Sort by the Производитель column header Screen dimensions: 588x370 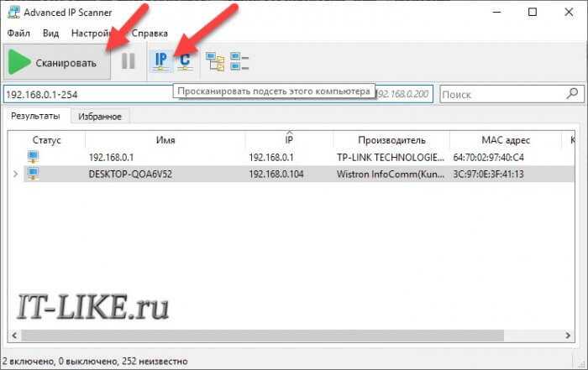point(391,140)
